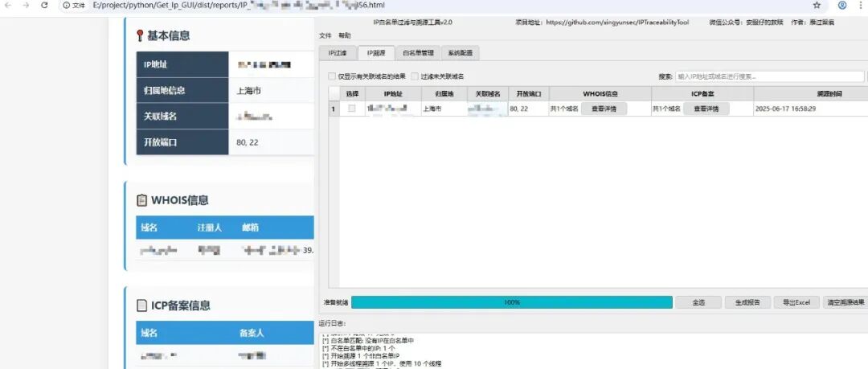Click the 生成报告 button

click(747, 302)
